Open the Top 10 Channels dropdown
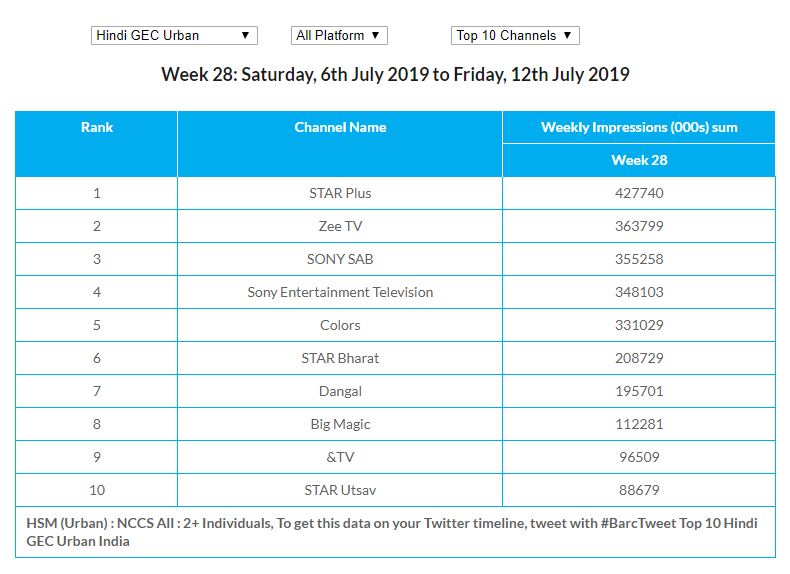 (514, 35)
